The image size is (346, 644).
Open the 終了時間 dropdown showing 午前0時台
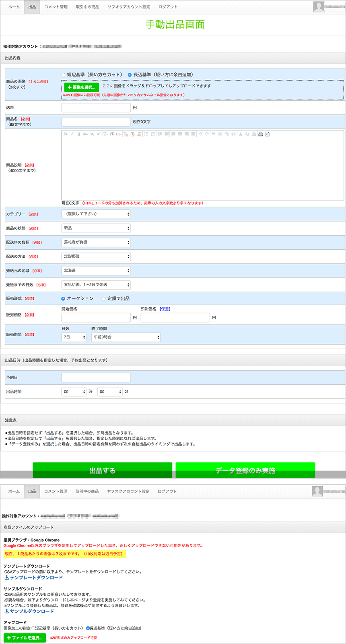126,337
